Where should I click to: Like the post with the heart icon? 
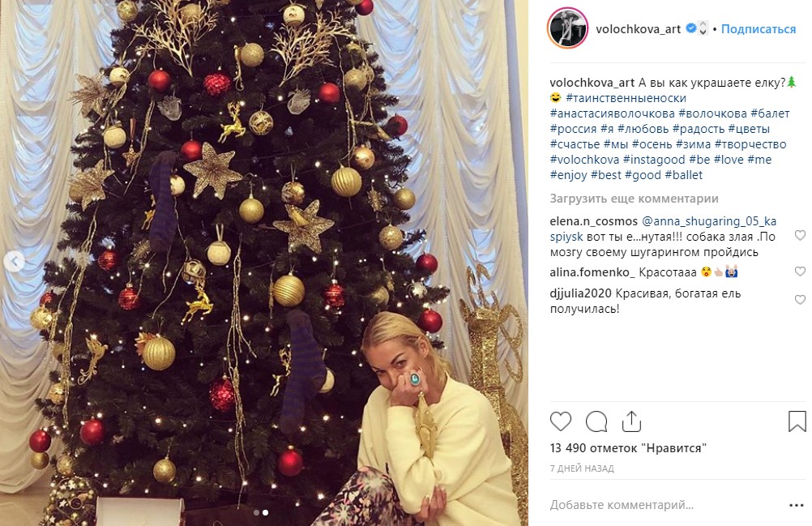click(x=560, y=421)
